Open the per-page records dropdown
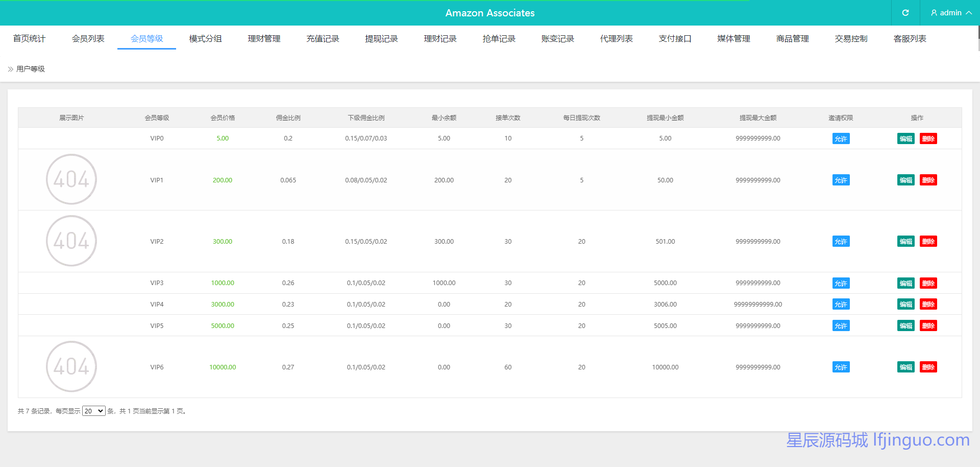The width and height of the screenshot is (980, 467). (x=94, y=411)
